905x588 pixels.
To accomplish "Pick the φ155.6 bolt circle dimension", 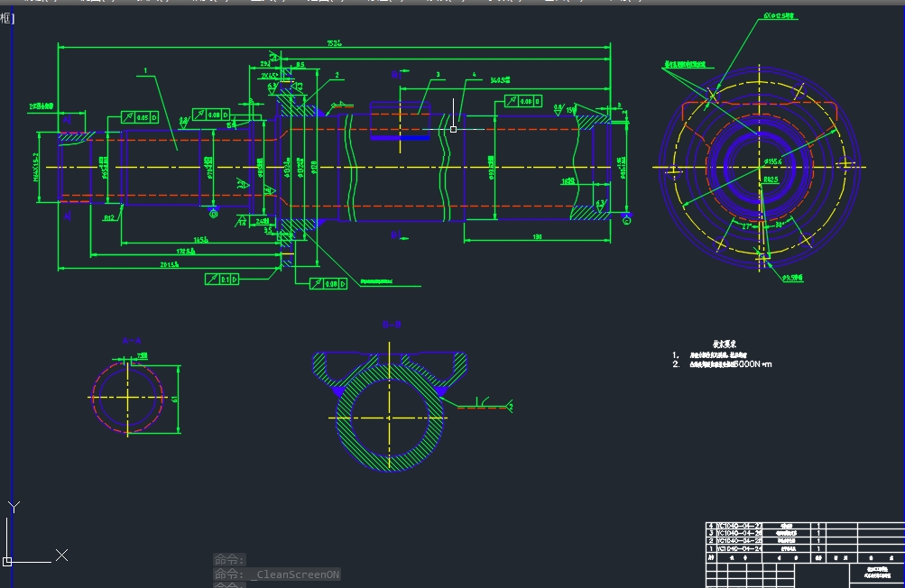I will (772, 162).
